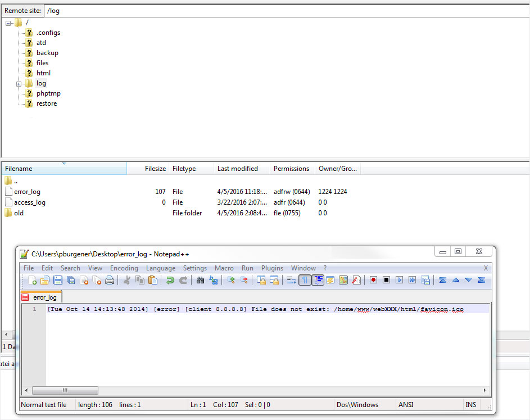Open the ? help menu

coord(325,268)
